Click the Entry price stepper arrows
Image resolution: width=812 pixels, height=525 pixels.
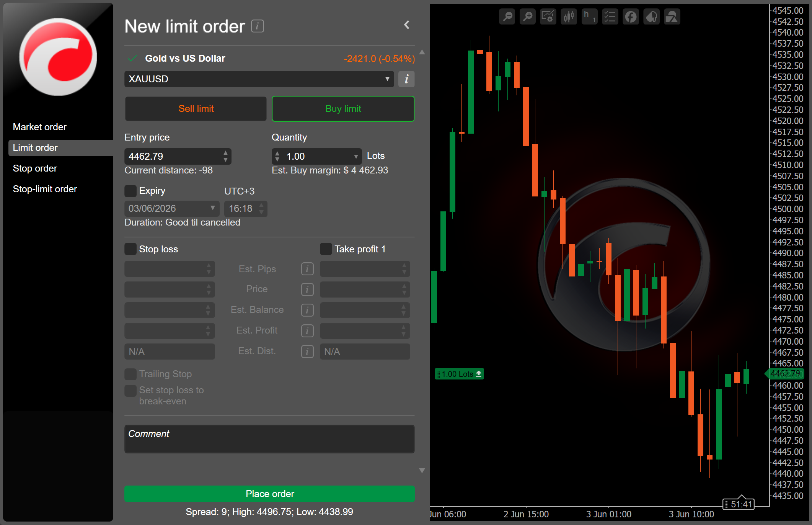click(226, 156)
